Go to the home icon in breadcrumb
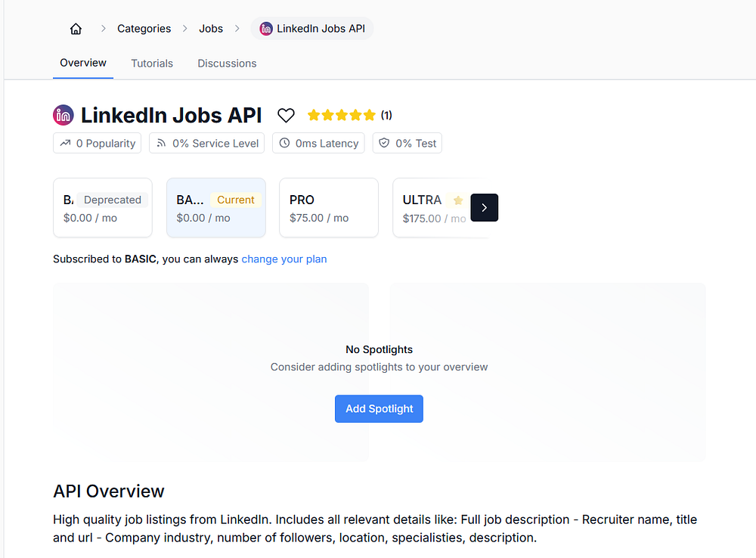The height and width of the screenshot is (558, 756). coord(76,29)
